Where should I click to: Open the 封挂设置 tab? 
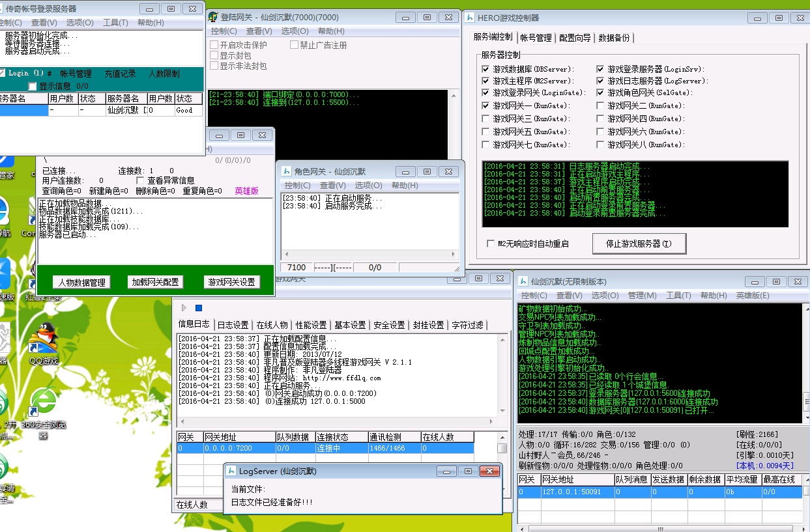(428, 325)
